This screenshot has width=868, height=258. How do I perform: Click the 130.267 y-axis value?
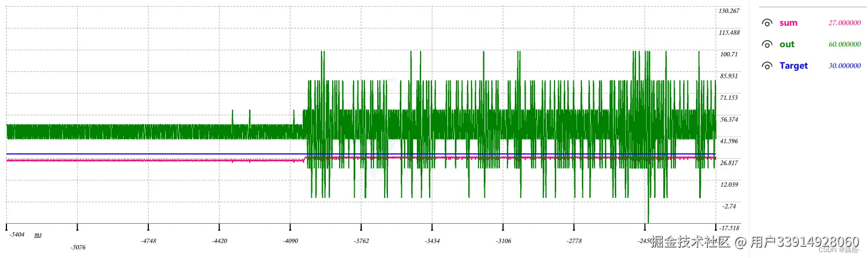[x=729, y=11]
